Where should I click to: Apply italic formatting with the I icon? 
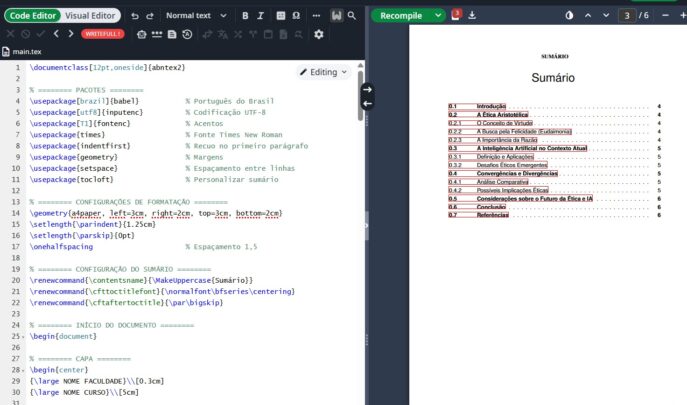click(261, 16)
